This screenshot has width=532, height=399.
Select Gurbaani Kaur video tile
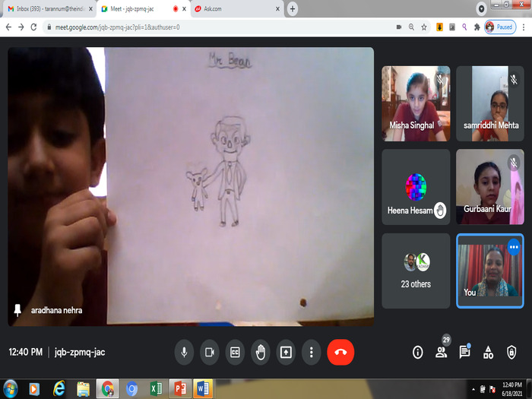tap(490, 187)
